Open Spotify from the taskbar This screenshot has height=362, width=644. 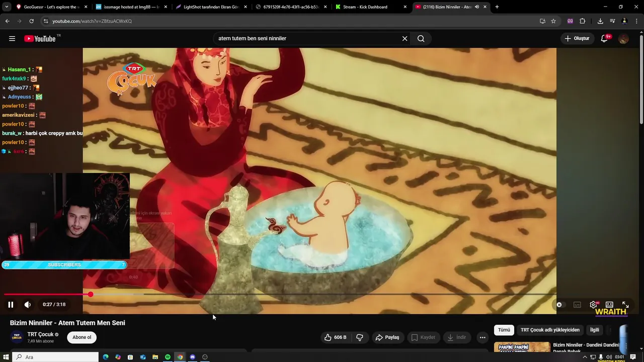[x=168, y=357]
